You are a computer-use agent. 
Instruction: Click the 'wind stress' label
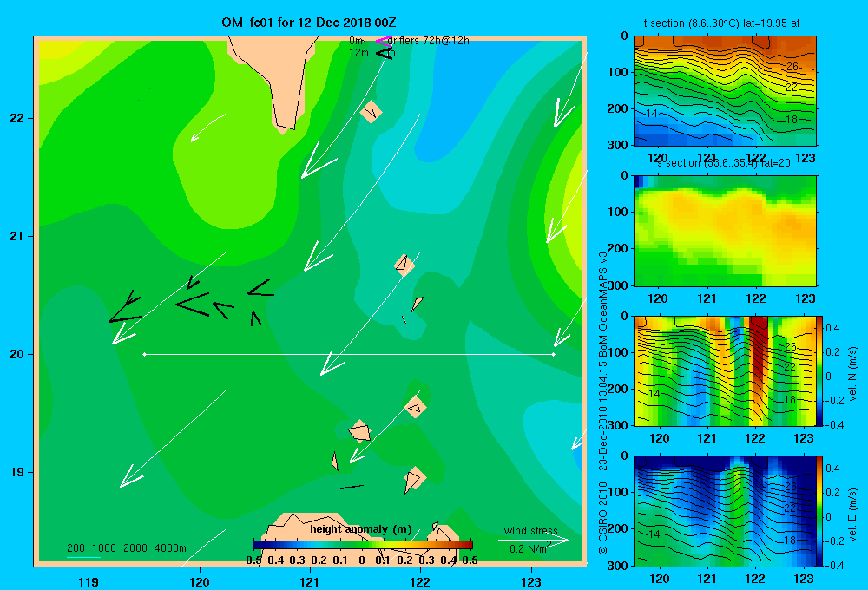point(531,531)
